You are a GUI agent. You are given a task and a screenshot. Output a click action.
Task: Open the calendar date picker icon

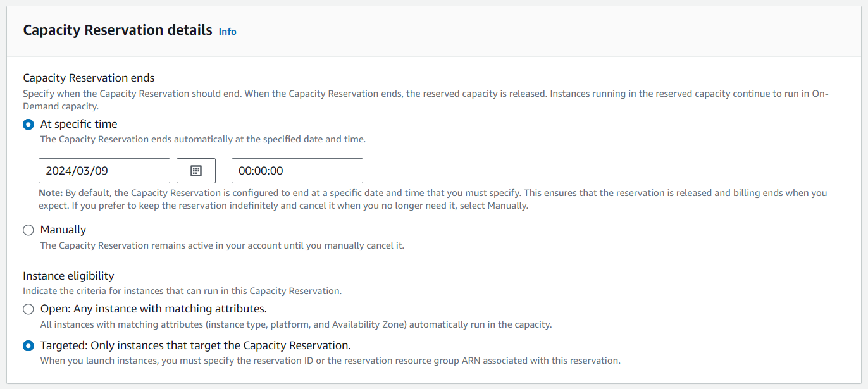196,171
